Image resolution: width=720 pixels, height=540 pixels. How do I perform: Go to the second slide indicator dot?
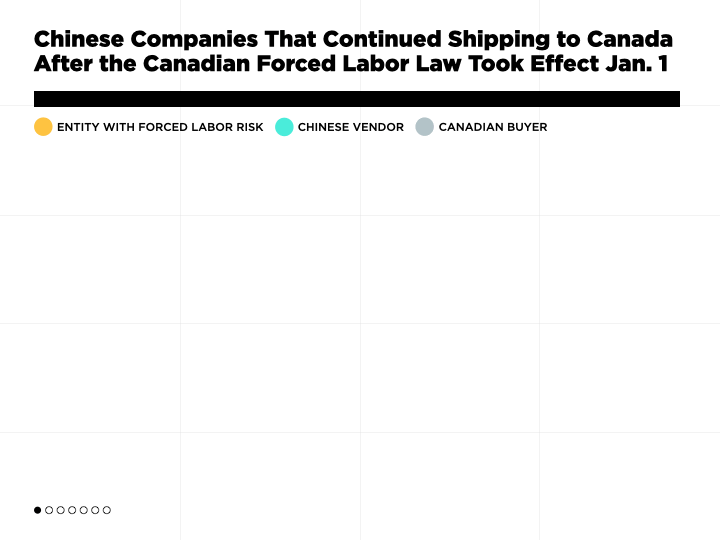pos(49,510)
